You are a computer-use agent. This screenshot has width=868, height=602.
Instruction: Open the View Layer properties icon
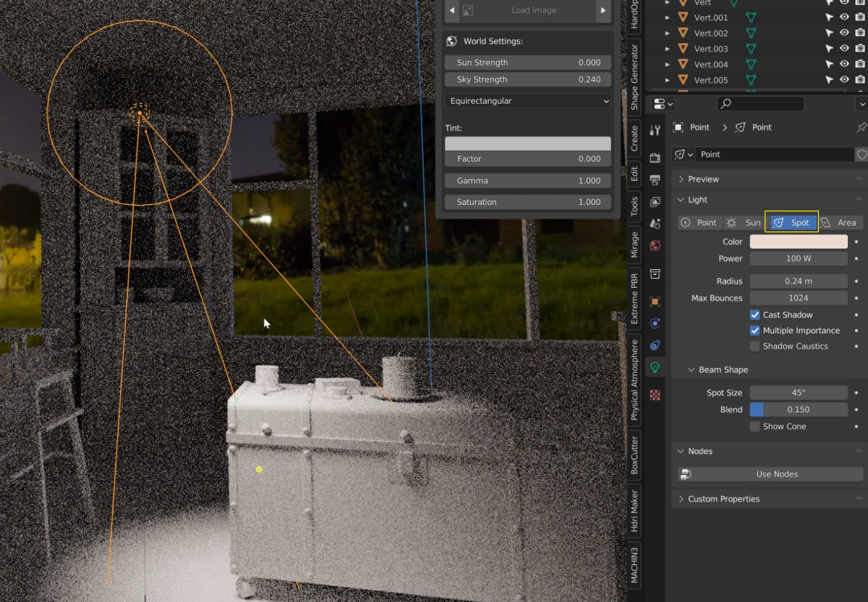[655, 202]
